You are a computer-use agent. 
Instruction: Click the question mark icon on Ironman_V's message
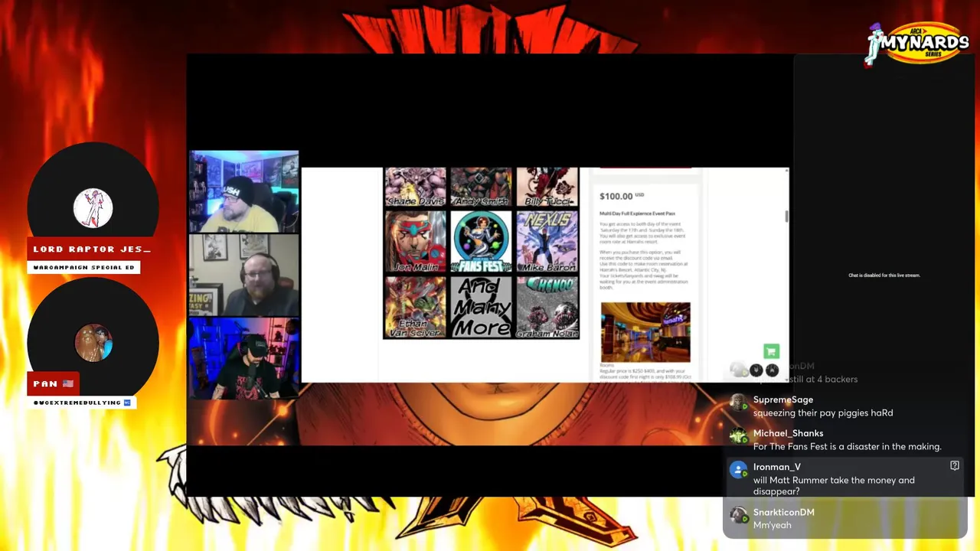click(x=955, y=465)
